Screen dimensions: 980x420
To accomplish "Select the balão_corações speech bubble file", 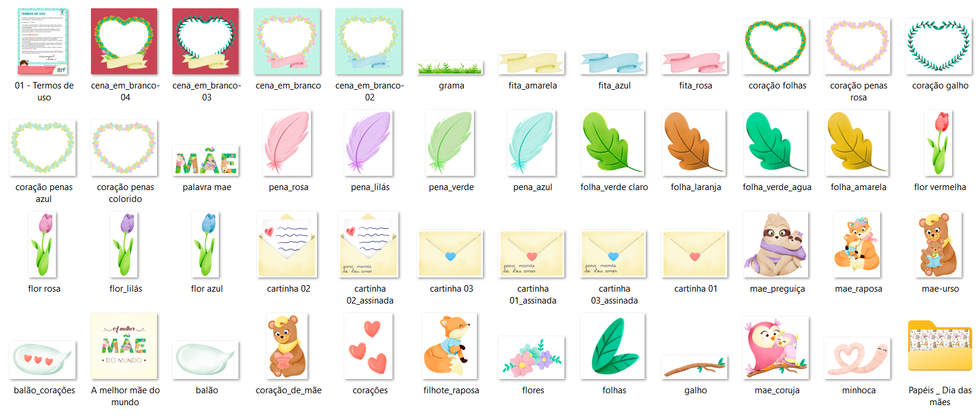I will pos(43,359).
